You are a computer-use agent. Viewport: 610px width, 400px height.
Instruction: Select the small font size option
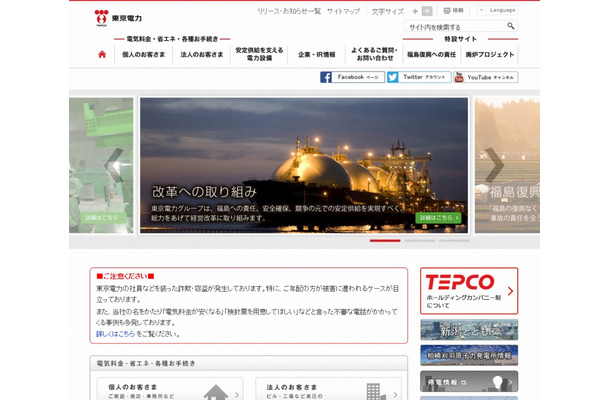415,11
